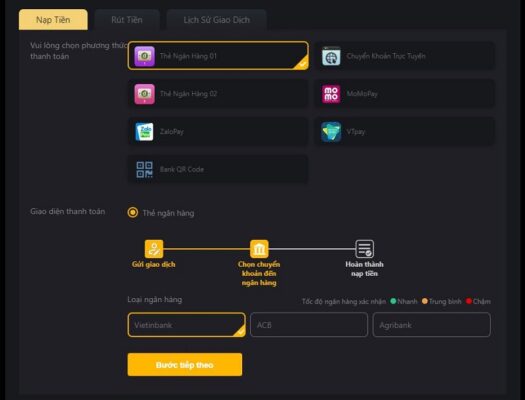
Task: Choose Agribank as bank type
Action: click(432, 325)
